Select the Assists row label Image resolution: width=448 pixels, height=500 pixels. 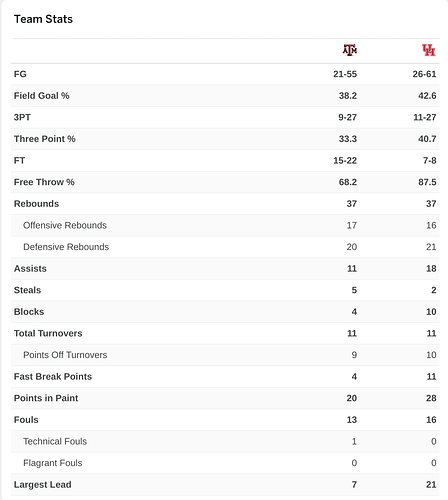(x=30, y=268)
